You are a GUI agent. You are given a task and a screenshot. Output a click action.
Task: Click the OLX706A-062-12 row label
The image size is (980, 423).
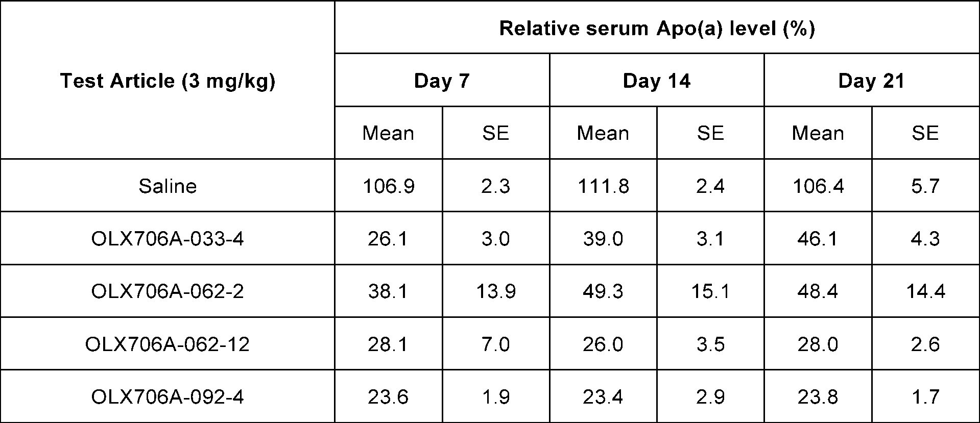coord(168,344)
